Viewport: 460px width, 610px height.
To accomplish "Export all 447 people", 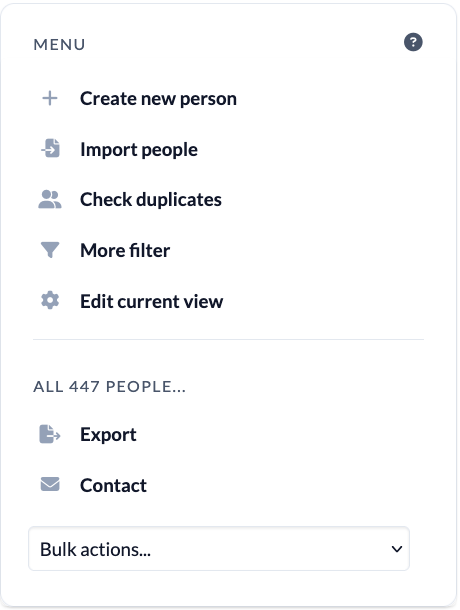I will [108, 435].
